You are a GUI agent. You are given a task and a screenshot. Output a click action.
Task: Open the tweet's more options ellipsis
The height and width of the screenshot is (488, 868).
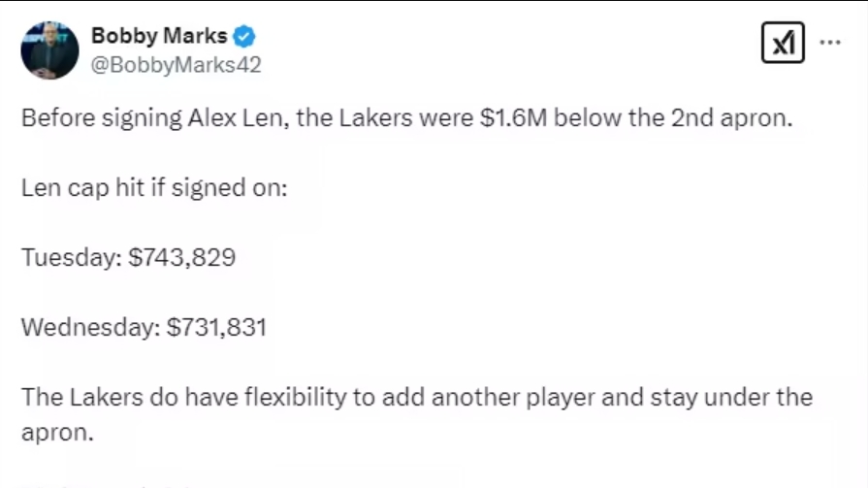831,44
